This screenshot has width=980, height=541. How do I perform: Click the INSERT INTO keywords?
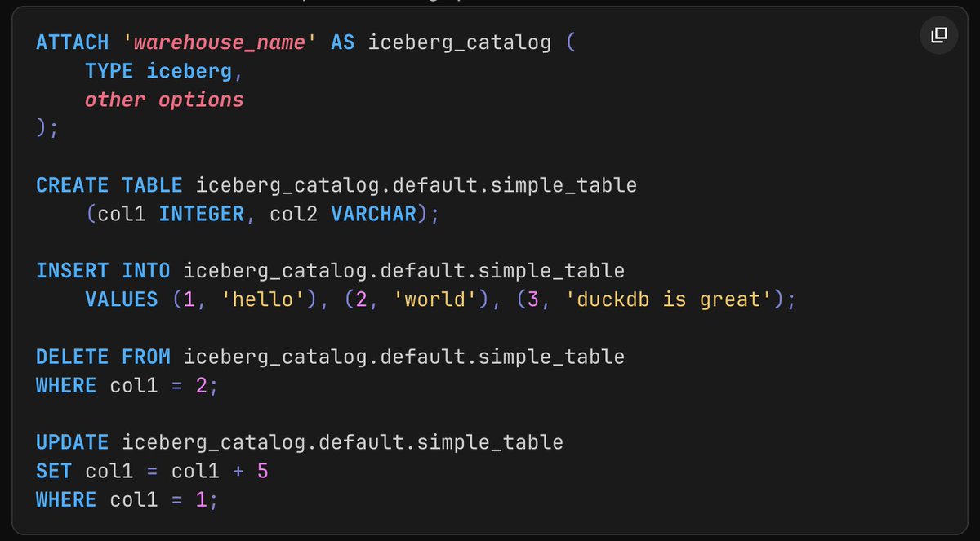(x=103, y=271)
